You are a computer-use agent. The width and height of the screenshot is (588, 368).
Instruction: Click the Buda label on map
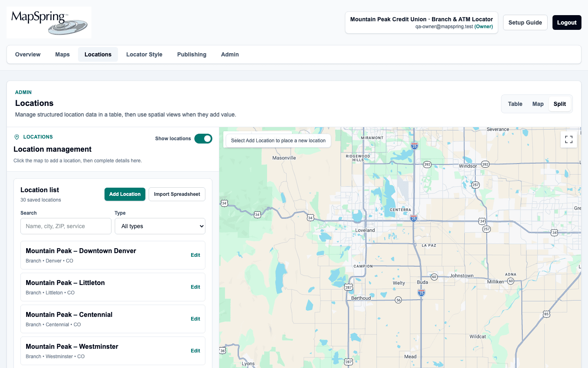click(423, 282)
